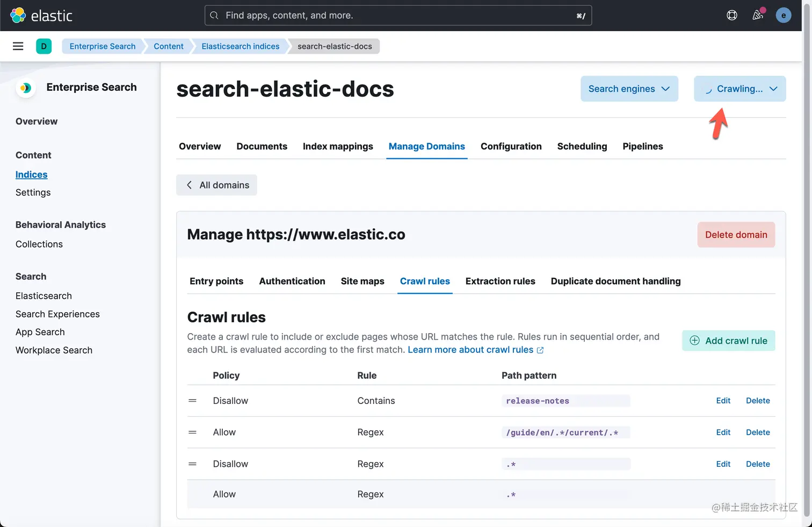This screenshot has height=527, width=812.
Task: Select the Manage Domains tab
Action: [427, 146]
